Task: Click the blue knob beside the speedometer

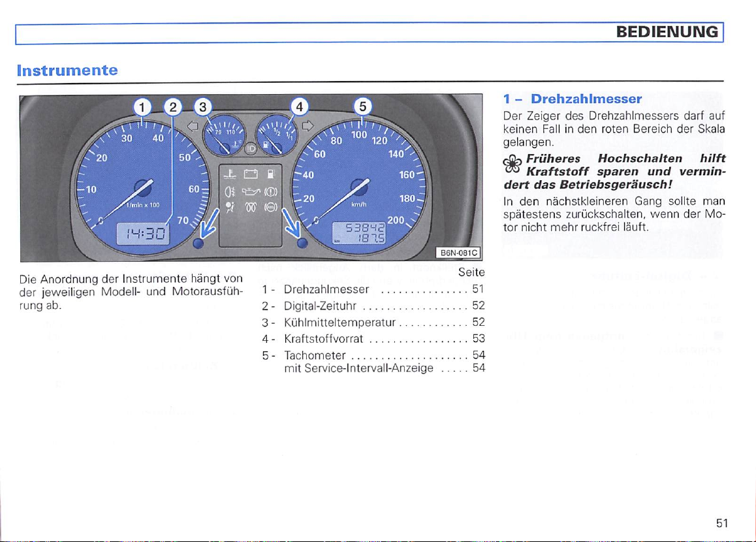Action: [x=302, y=242]
